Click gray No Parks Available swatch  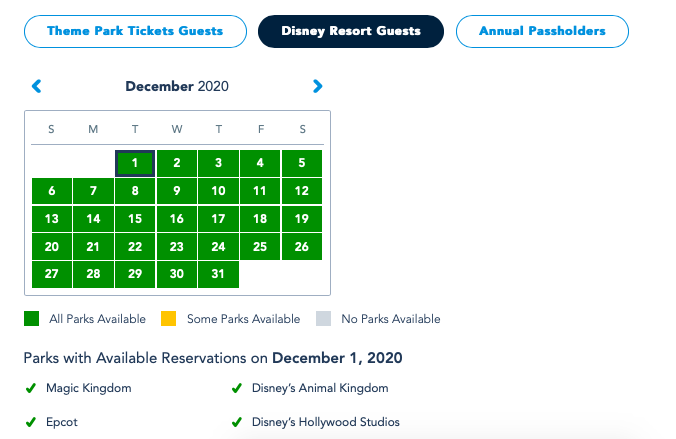[x=322, y=319]
